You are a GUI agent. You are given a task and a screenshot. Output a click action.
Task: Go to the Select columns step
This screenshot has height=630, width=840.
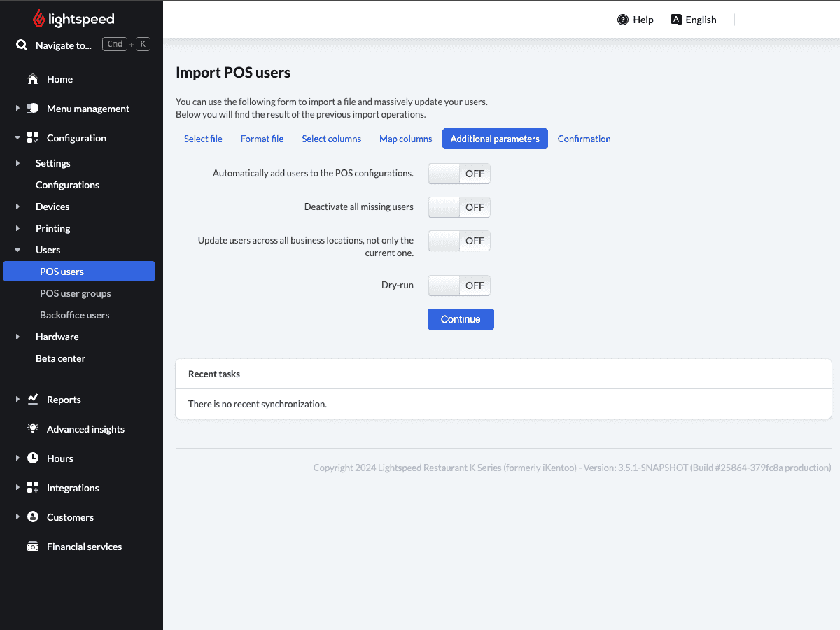[331, 139]
